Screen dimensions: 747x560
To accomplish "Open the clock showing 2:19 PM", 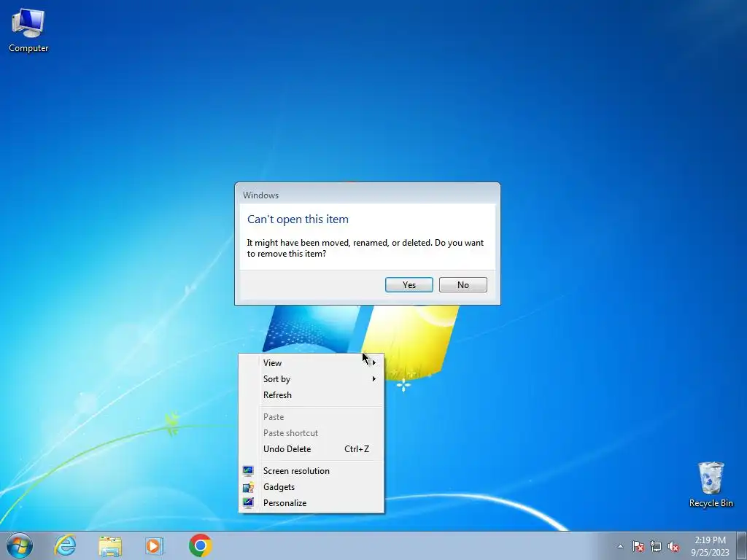I will [x=710, y=546].
